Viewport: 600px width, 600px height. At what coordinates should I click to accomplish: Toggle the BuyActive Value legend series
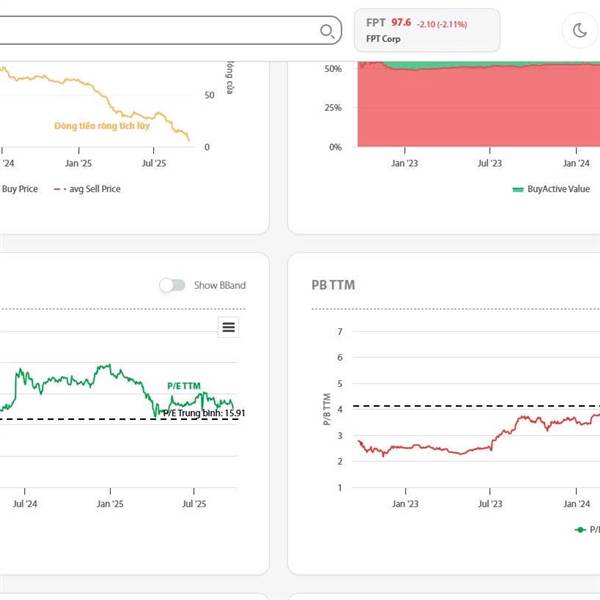tap(558, 189)
